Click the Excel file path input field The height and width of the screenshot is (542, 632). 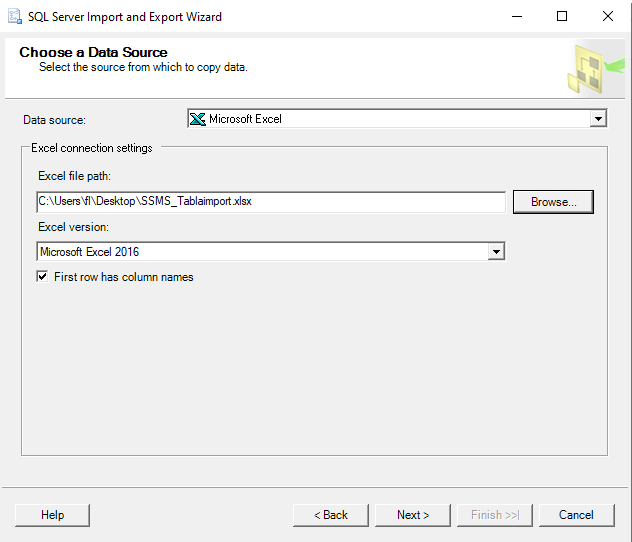tap(271, 201)
